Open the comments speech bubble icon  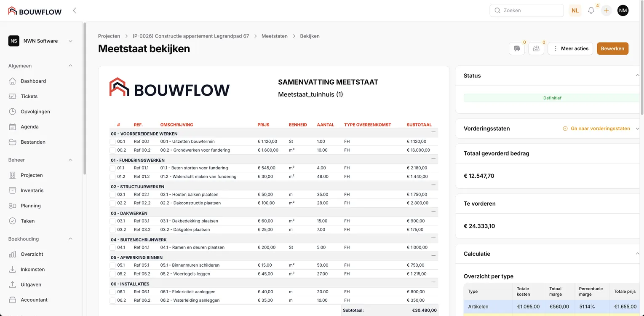tap(517, 48)
